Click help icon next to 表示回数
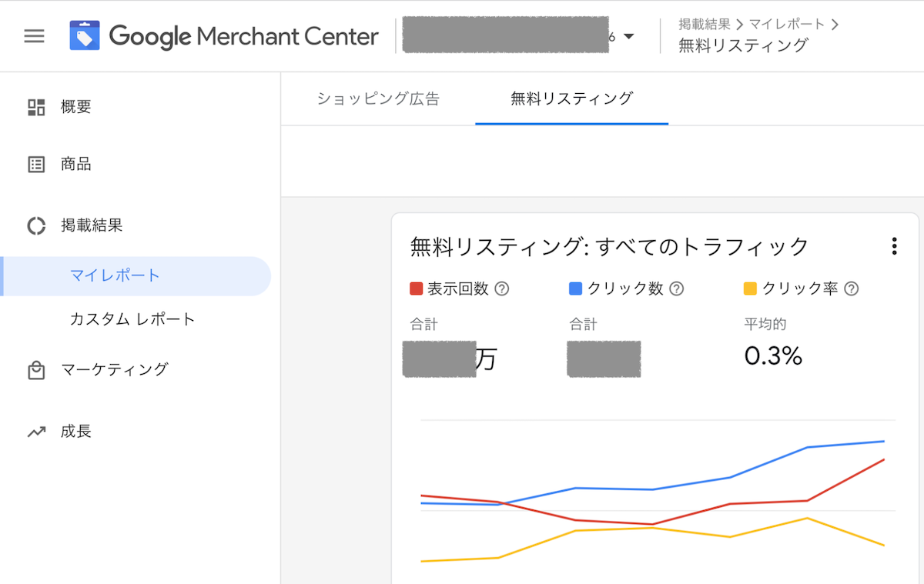Screen dimensions: 924x584 click(x=502, y=289)
